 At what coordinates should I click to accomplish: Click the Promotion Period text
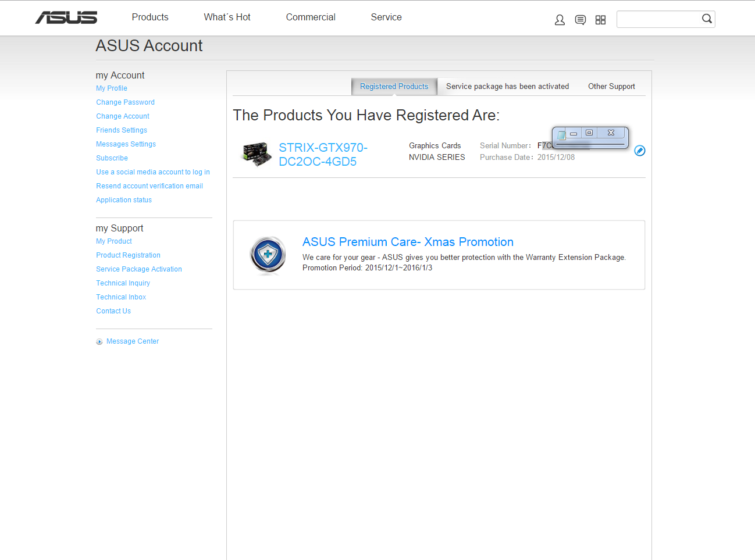pyautogui.click(x=367, y=268)
